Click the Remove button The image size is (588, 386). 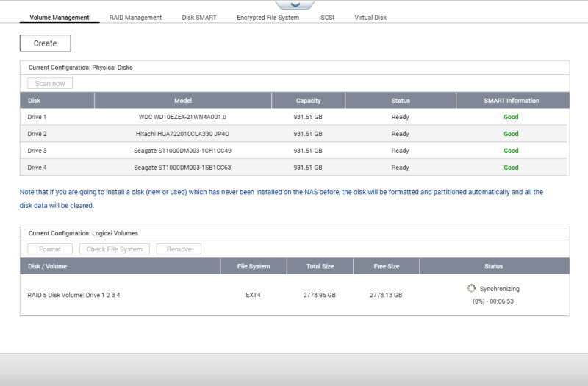click(179, 249)
